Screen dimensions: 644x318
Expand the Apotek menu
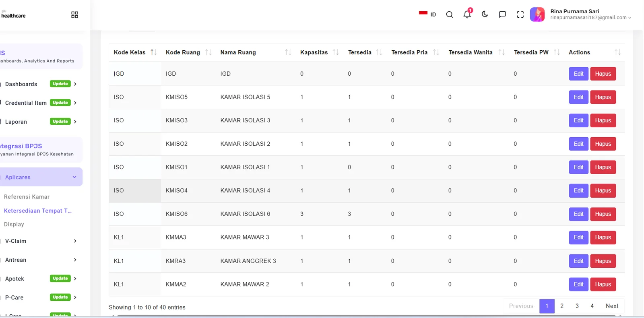pyautogui.click(x=40, y=279)
